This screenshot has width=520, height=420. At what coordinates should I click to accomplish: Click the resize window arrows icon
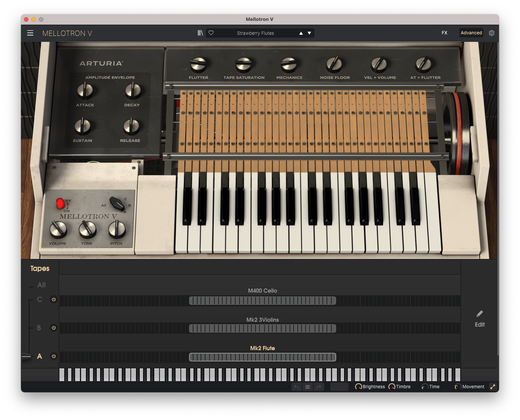(x=493, y=387)
